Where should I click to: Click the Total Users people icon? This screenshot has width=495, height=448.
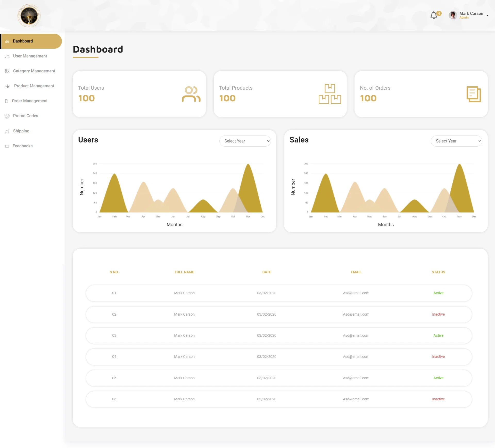tap(191, 94)
